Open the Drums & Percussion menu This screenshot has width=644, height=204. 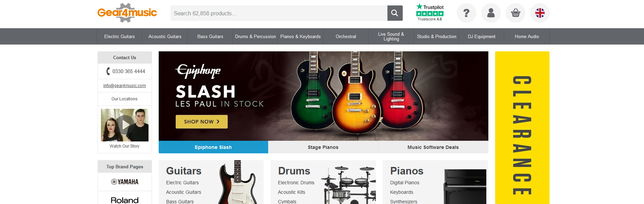point(256,36)
